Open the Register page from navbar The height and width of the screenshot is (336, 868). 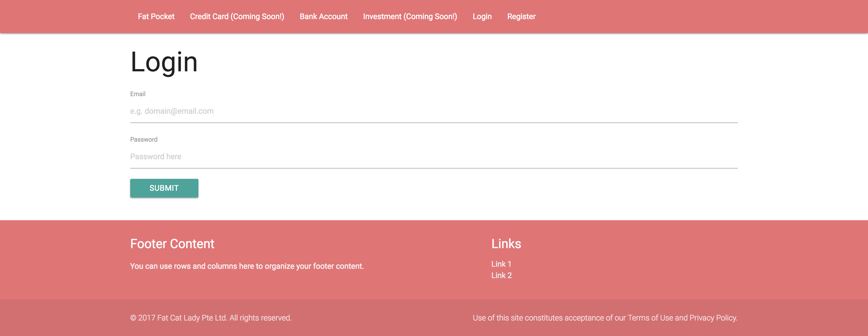521,17
